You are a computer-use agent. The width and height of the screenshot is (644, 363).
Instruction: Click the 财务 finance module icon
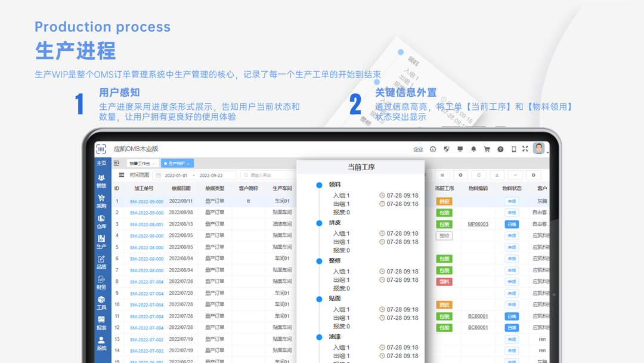pos(100,284)
